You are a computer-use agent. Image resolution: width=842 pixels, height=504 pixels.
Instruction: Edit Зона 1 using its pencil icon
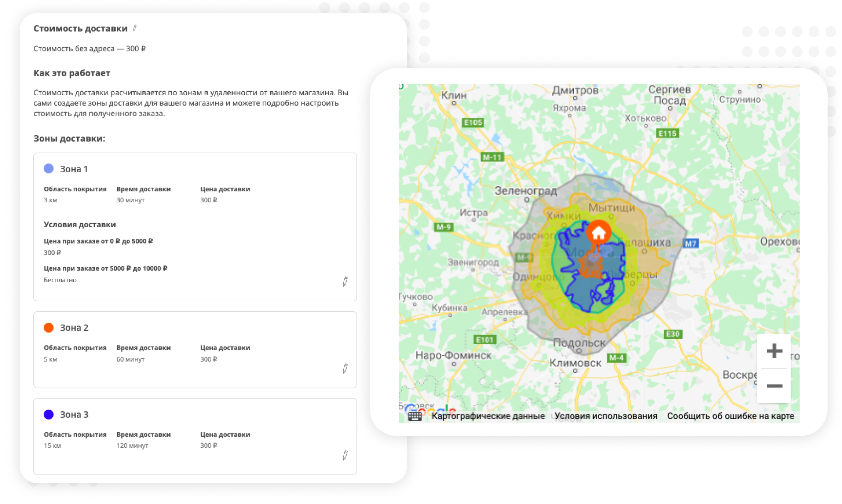(x=345, y=281)
